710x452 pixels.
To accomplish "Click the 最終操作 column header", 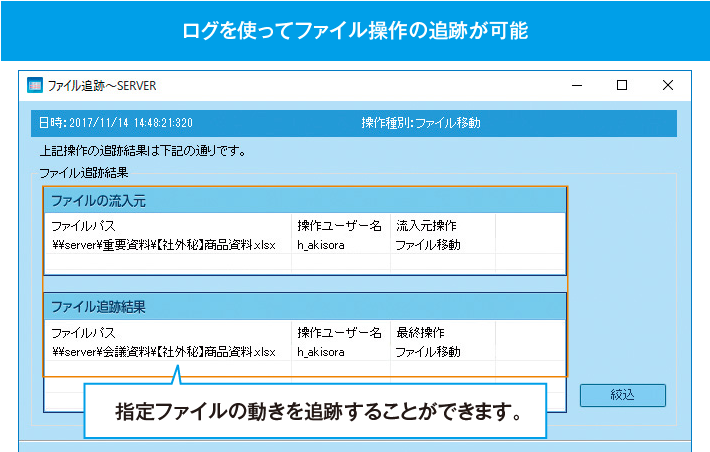I will (420, 333).
